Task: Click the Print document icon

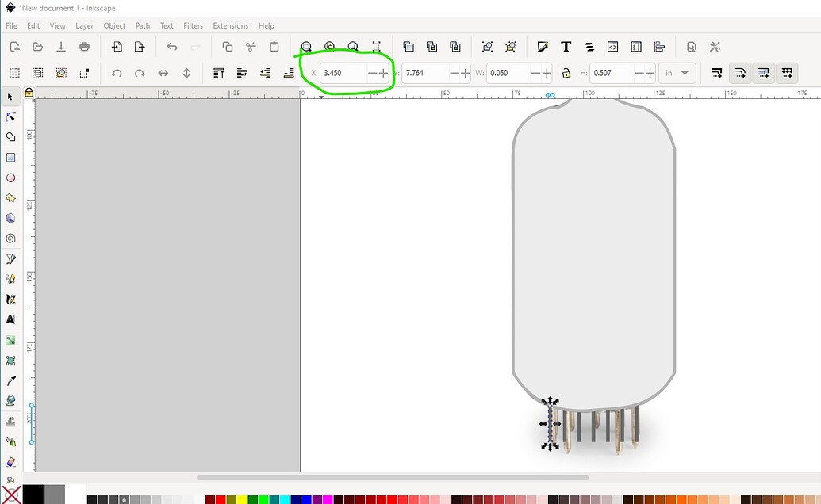Action: coord(85,47)
